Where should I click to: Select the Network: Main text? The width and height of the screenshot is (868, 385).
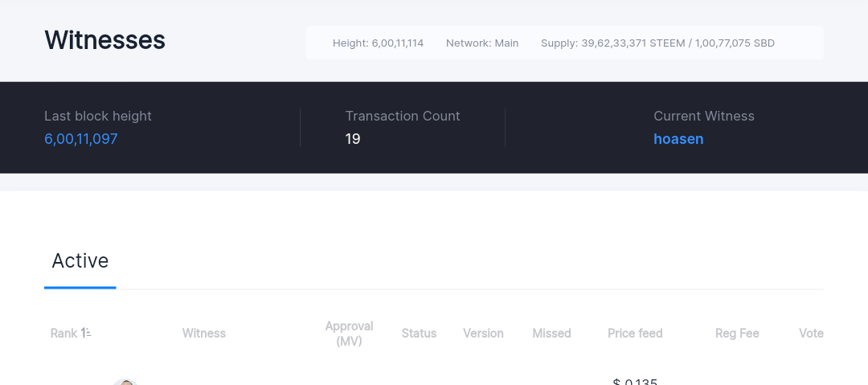point(482,43)
